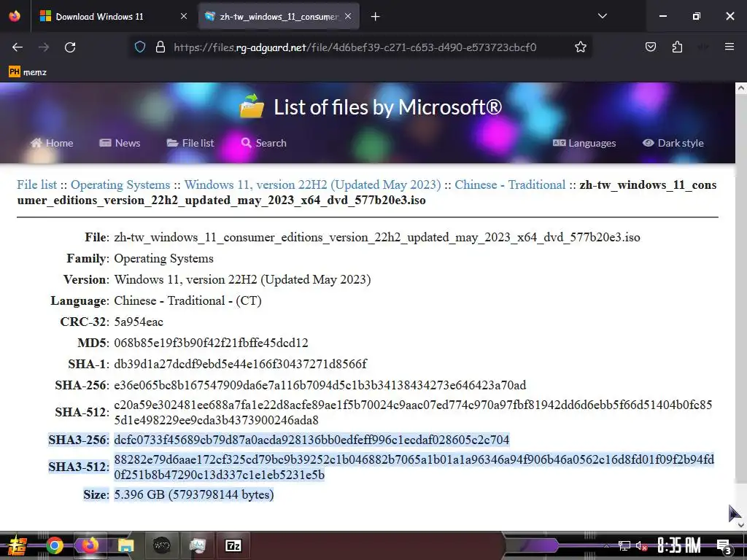
Task: Click the SHA-256 hash value
Action: click(320, 385)
